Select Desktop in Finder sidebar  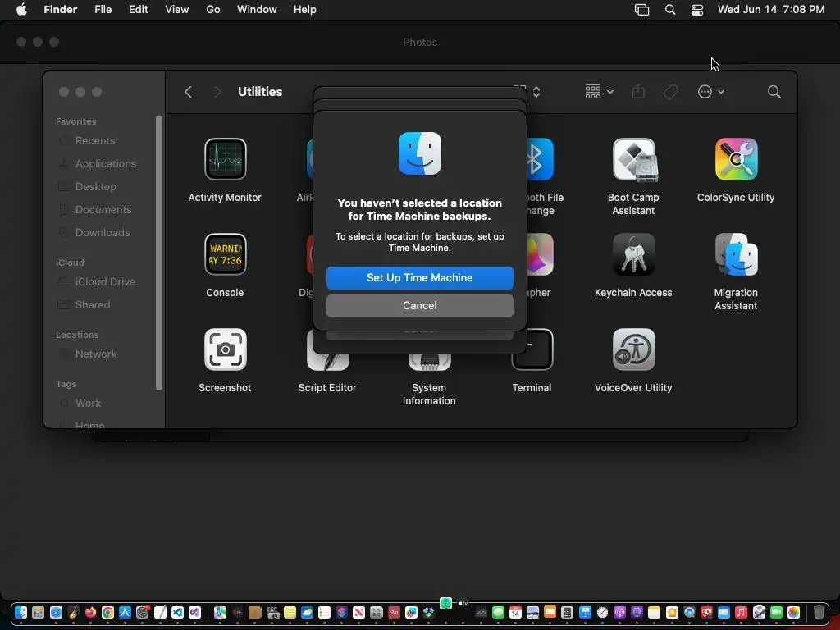(96, 187)
